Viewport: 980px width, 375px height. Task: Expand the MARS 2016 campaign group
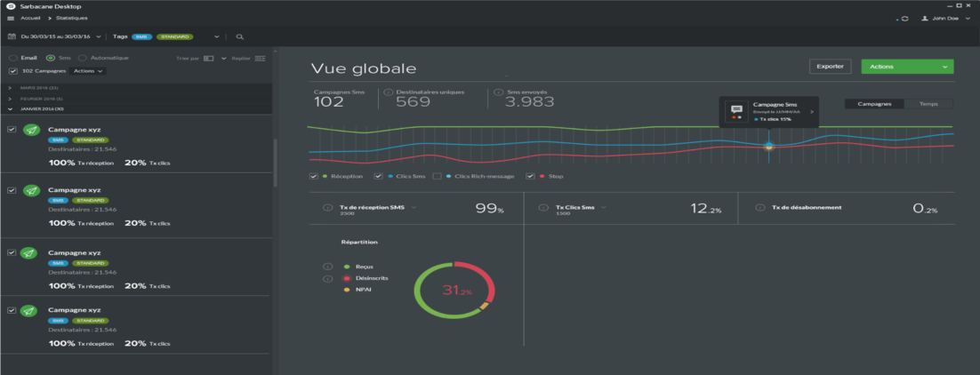10,88
